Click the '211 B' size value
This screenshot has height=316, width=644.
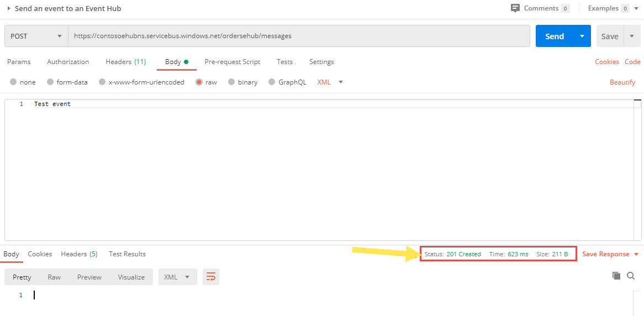(x=560, y=254)
